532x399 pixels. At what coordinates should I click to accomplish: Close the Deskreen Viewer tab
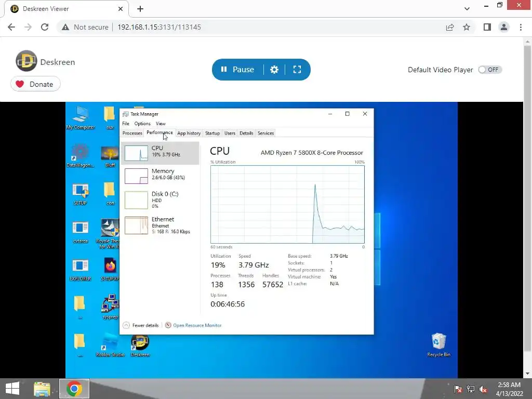[x=121, y=9]
